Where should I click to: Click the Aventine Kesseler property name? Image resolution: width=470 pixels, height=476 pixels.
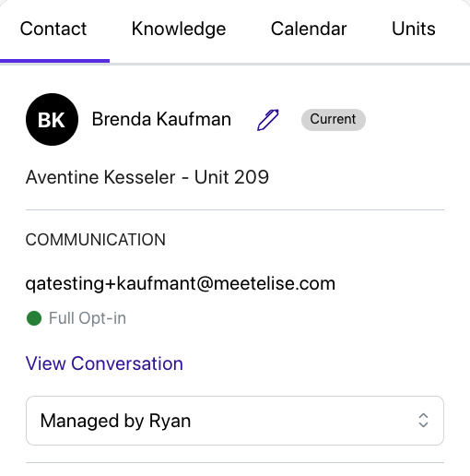click(100, 177)
